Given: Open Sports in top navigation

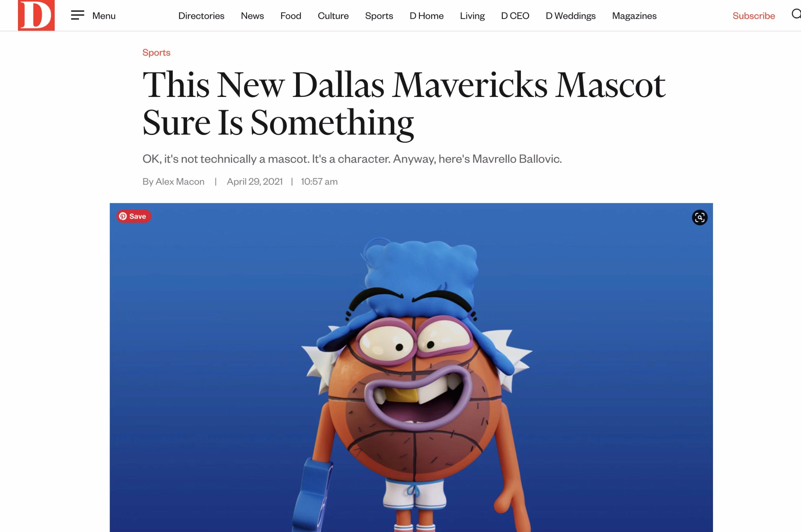Looking at the screenshot, I should [x=379, y=16].
